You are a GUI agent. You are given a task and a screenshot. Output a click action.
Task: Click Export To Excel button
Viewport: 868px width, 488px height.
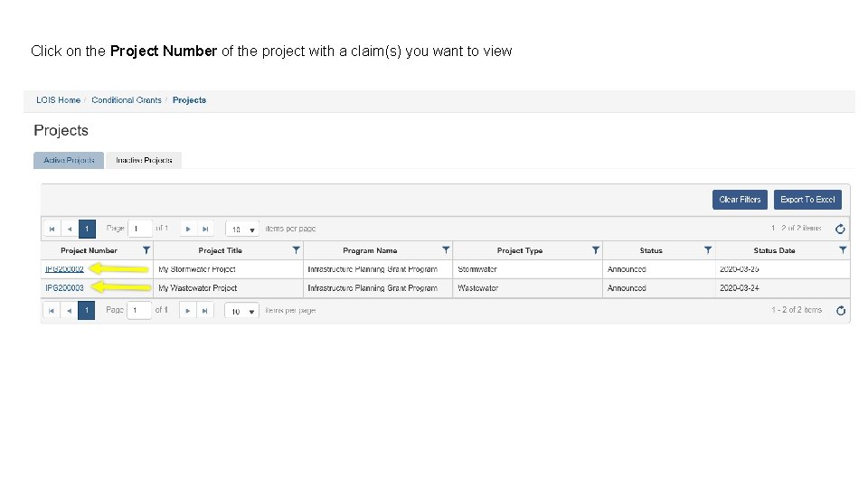(x=807, y=200)
